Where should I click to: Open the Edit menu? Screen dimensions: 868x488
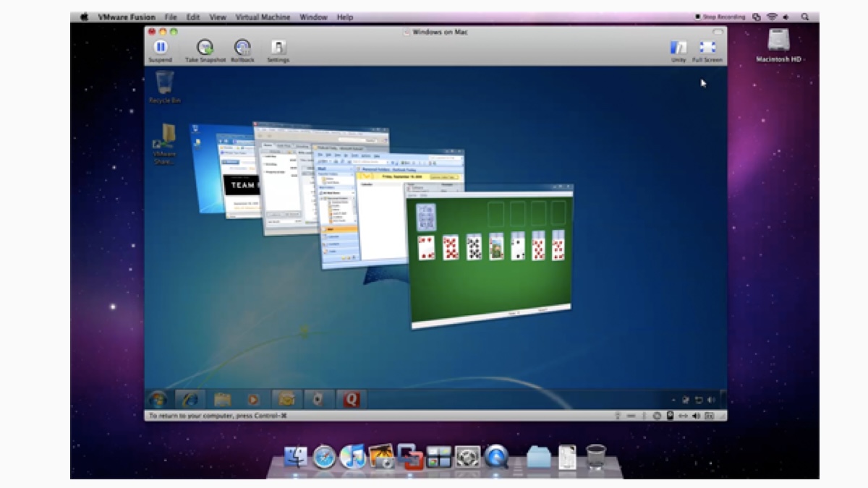click(192, 17)
